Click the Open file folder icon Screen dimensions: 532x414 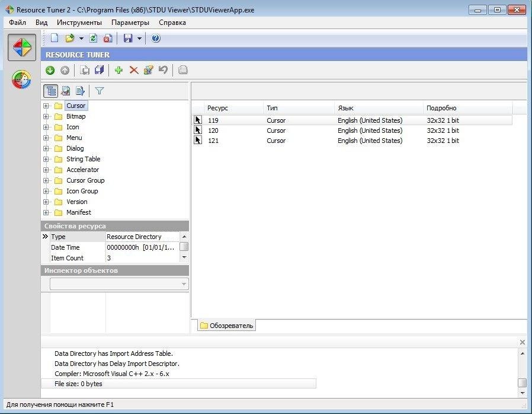pos(70,38)
